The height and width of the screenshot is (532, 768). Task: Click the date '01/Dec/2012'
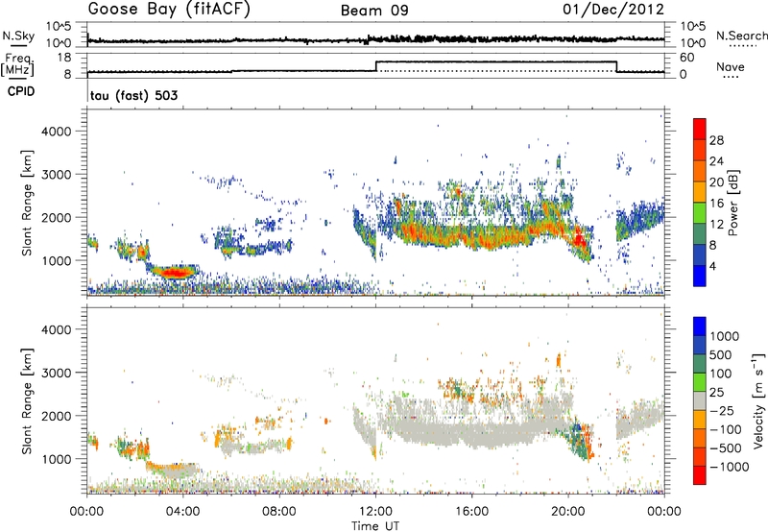click(x=613, y=10)
